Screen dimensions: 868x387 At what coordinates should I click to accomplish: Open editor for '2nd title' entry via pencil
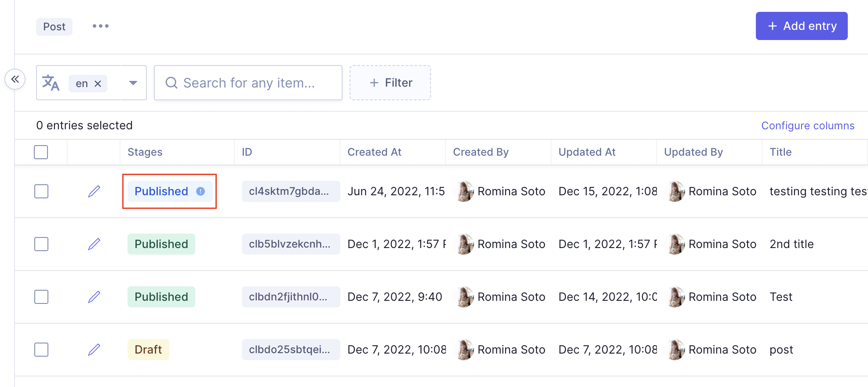coord(94,244)
